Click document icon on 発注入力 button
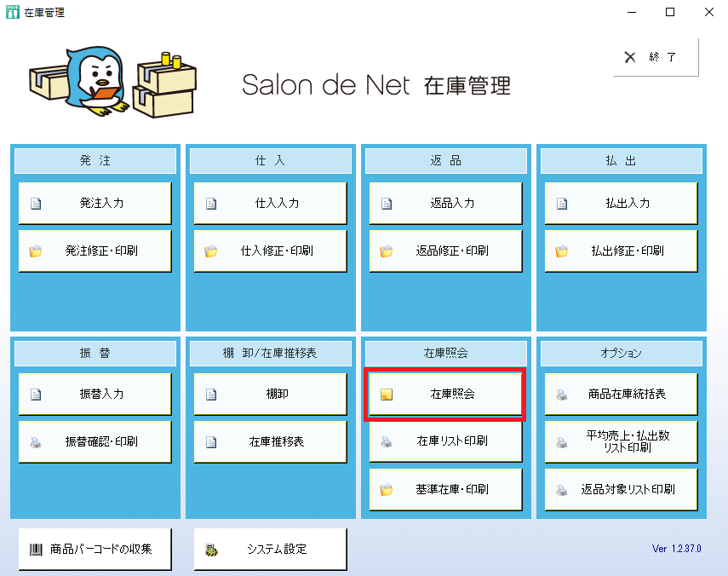The image size is (728, 576). tap(36, 204)
